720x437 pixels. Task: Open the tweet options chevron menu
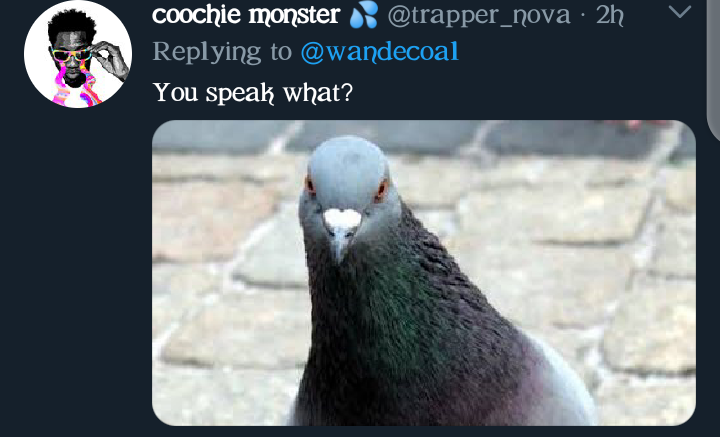pos(680,12)
